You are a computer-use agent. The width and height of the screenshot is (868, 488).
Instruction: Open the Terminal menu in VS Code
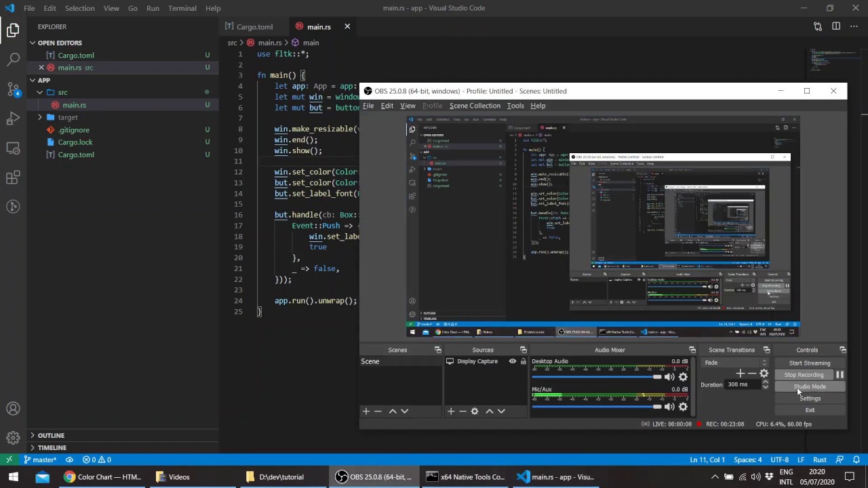coord(182,8)
